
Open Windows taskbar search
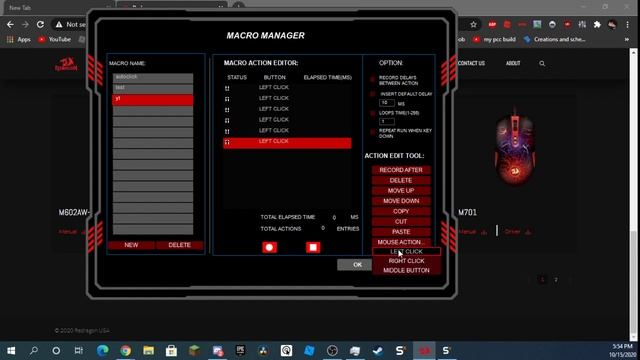(34, 351)
